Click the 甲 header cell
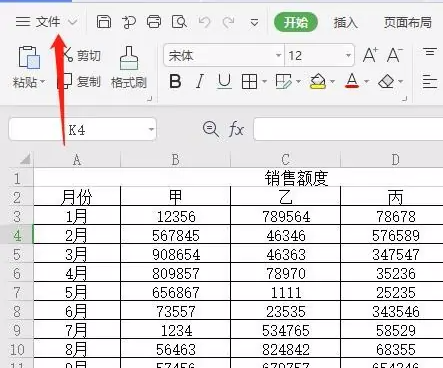The image size is (443, 368). (x=175, y=197)
